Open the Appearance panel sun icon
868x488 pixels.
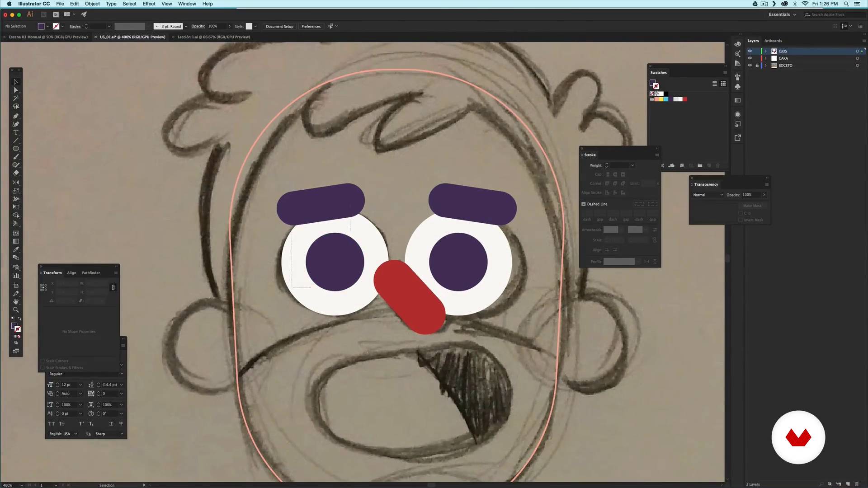pyautogui.click(x=738, y=114)
